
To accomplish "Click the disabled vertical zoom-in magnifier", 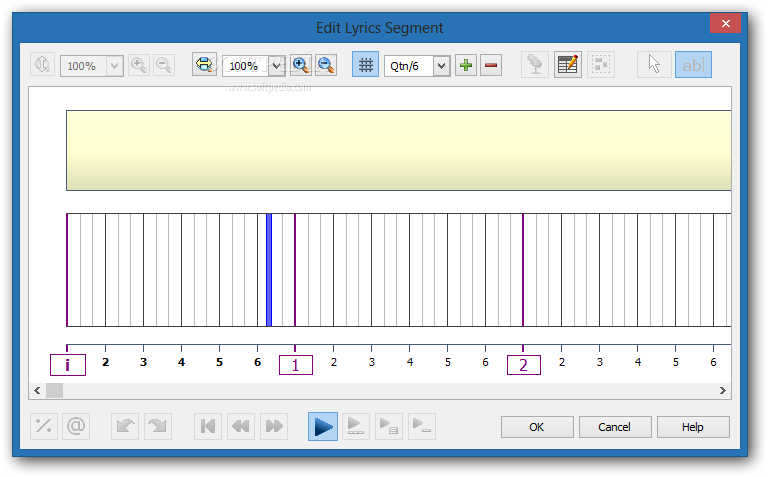I will 139,65.
